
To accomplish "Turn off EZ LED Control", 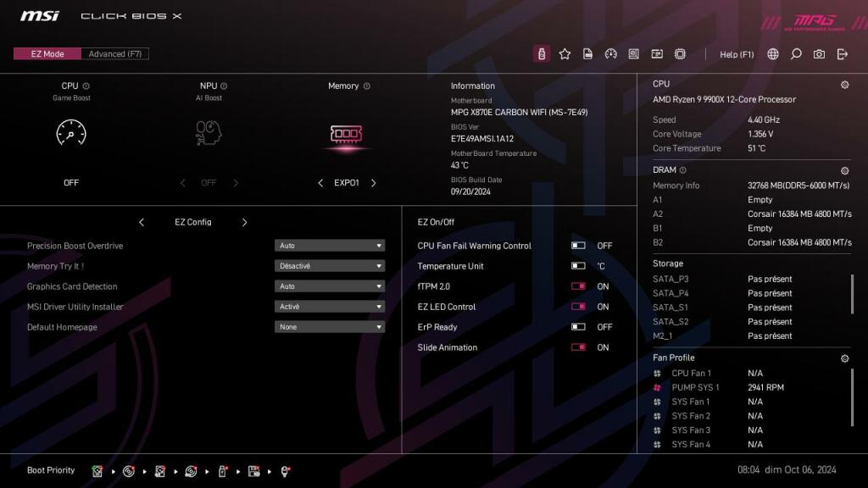I will [x=577, y=306].
